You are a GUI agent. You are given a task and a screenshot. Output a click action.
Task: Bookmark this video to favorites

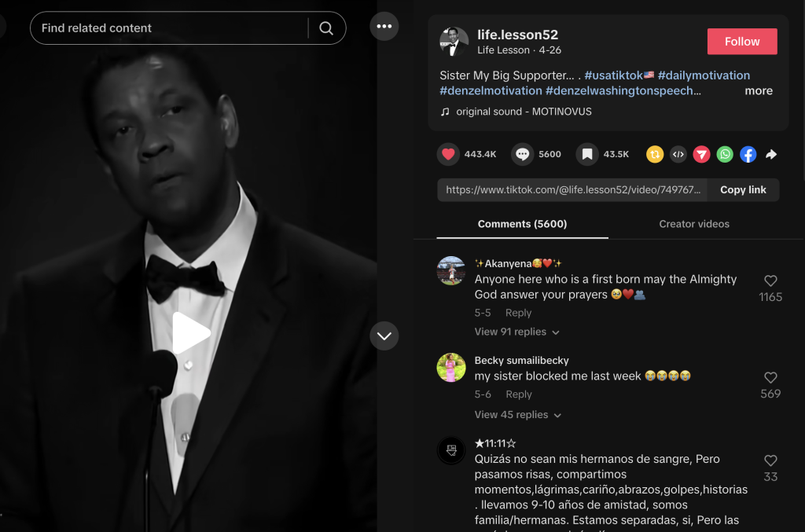tap(587, 154)
